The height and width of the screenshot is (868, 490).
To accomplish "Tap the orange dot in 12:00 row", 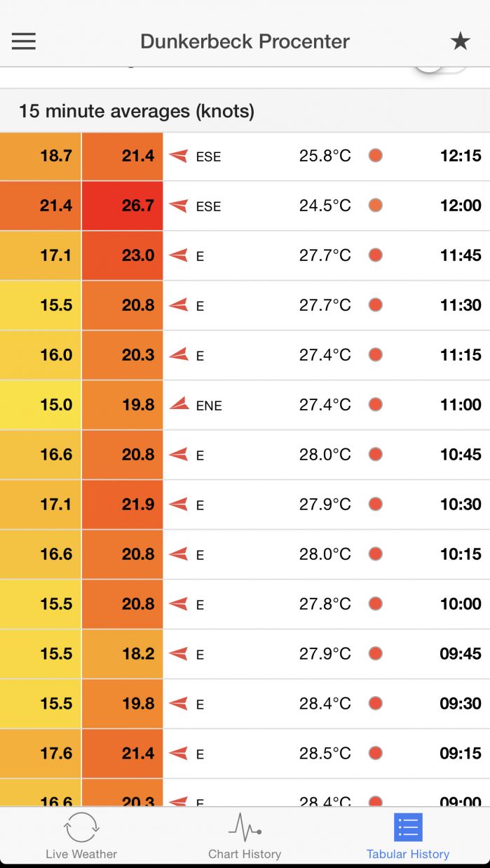I will tap(376, 206).
